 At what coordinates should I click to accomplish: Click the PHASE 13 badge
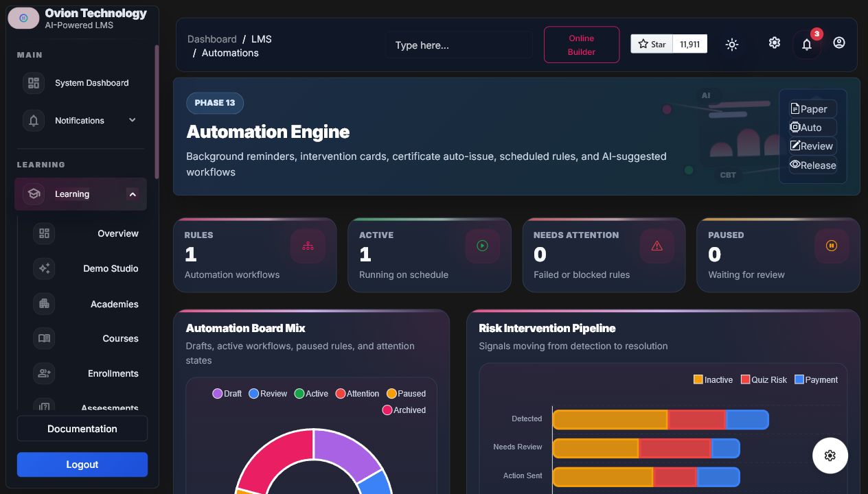(x=215, y=103)
